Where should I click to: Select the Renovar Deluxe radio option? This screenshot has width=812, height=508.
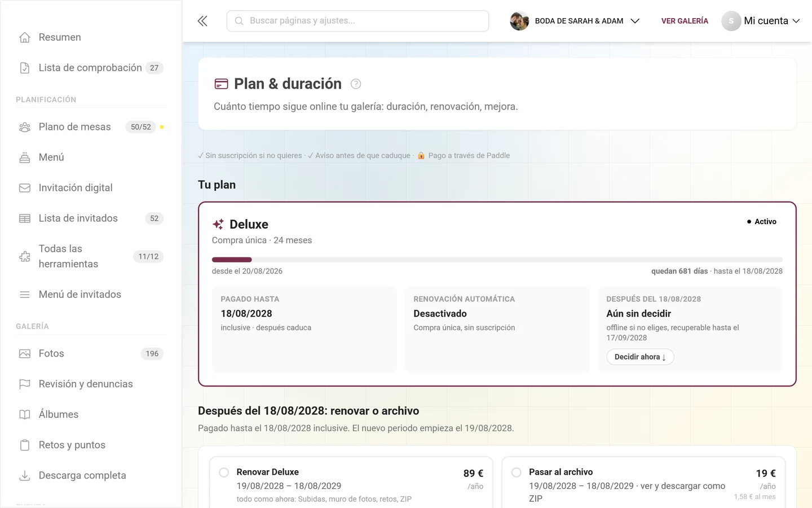[x=224, y=472]
